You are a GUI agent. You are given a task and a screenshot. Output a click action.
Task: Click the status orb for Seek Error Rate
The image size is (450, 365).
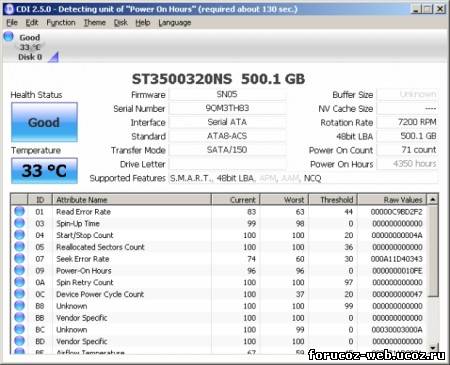(20, 259)
